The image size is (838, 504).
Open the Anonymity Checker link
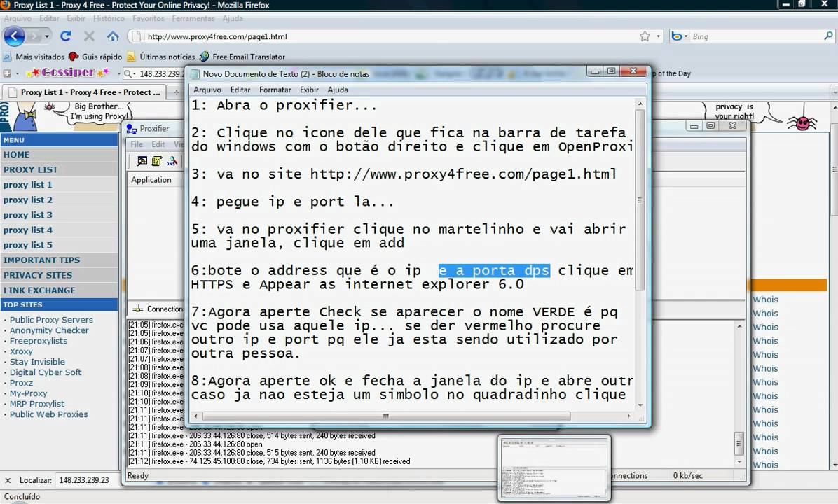pyautogui.click(x=49, y=330)
